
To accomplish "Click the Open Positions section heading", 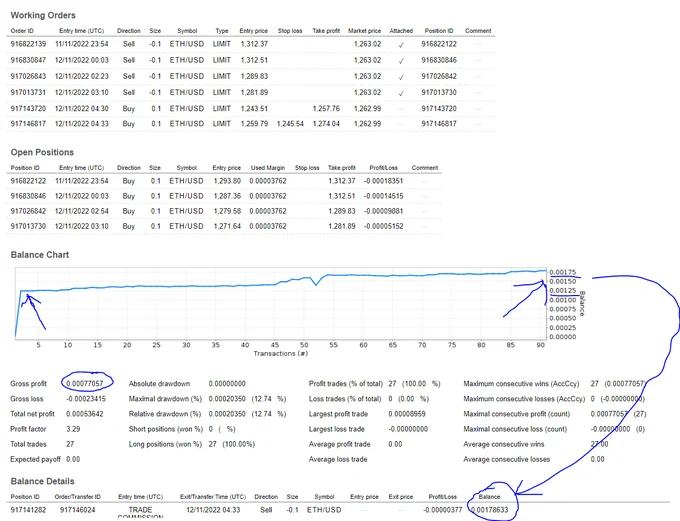I will (x=42, y=152).
